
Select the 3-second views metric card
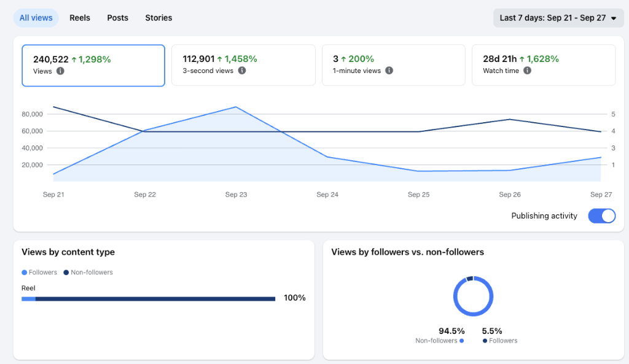(x=243, y=65)
